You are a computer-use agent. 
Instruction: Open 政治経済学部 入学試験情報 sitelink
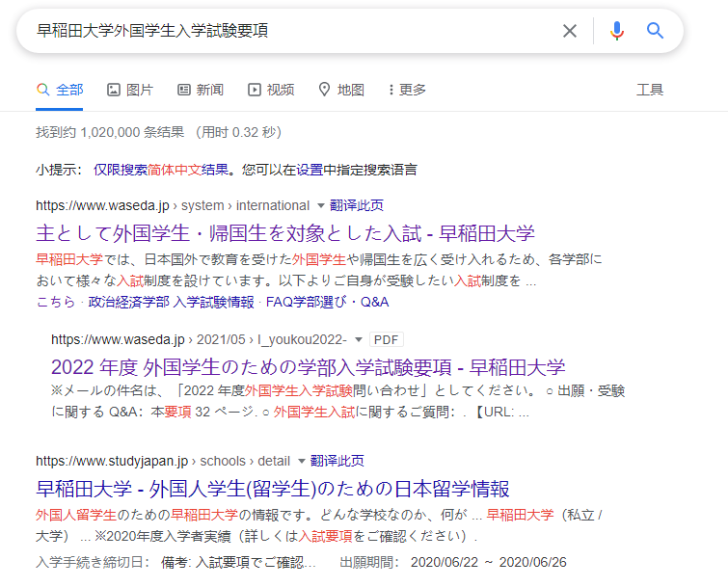tap(171, 302)
